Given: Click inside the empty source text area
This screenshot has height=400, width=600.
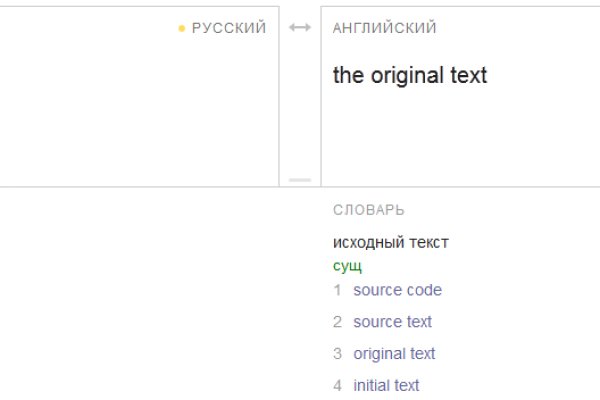Looking at the screenshot, I should [x=140, y=110].
